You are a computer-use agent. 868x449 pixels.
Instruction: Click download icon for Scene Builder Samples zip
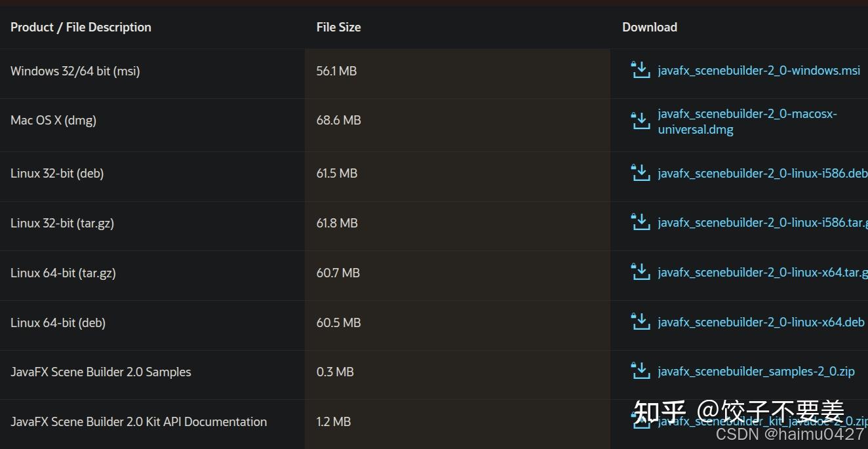(640, 371)
